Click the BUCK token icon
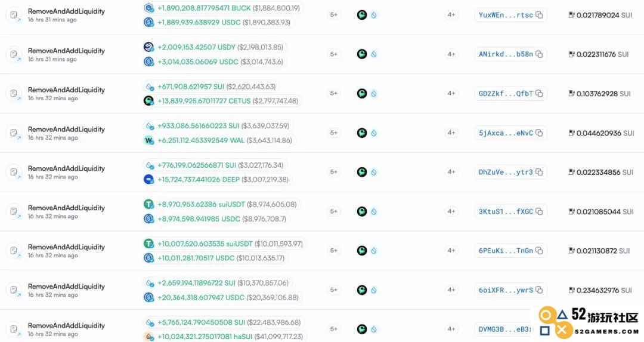The image size is (644, 342). click(x=148, y=8)
